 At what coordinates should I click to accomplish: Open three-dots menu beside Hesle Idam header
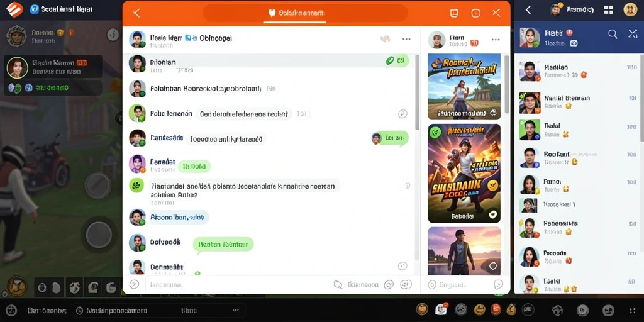point(406,40)
